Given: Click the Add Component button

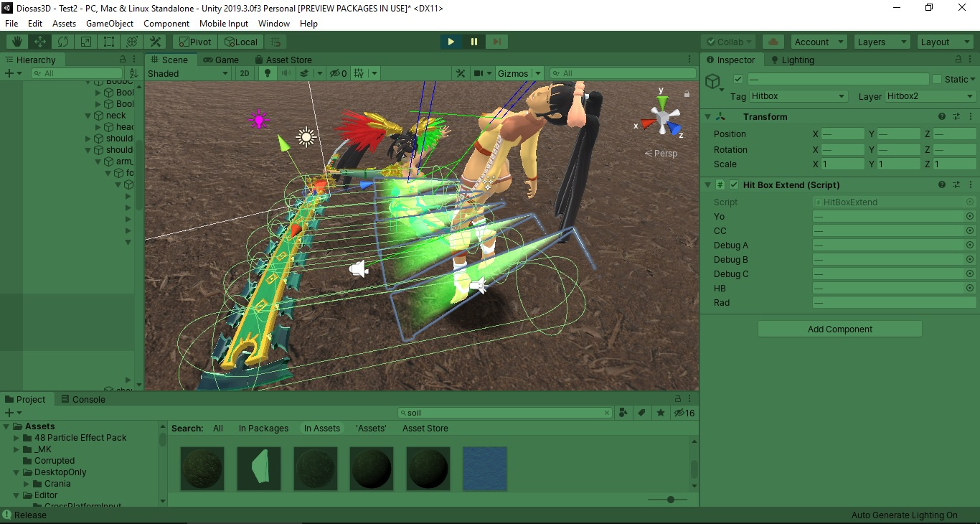Looking at the screenshot, I should (x=840, y=329).
